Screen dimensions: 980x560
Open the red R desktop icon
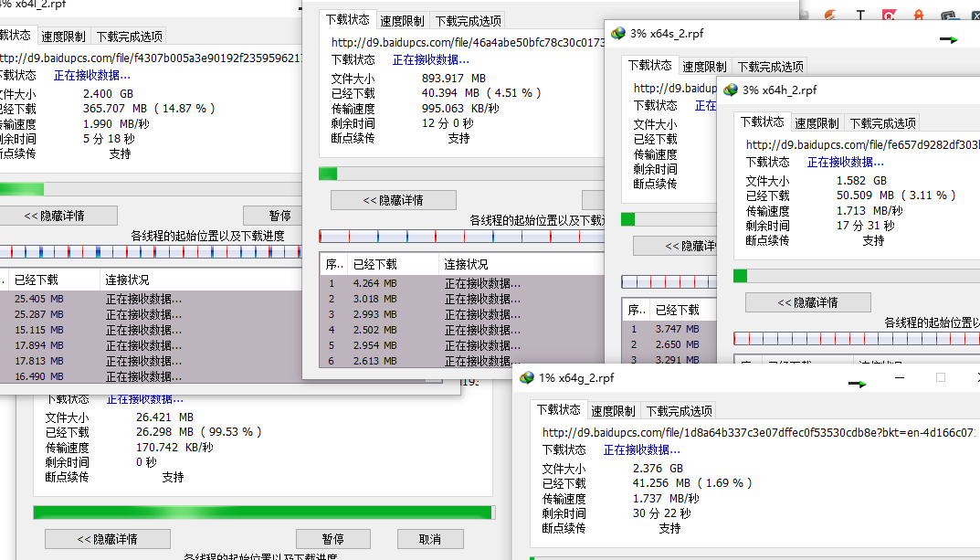pos(889,15)
